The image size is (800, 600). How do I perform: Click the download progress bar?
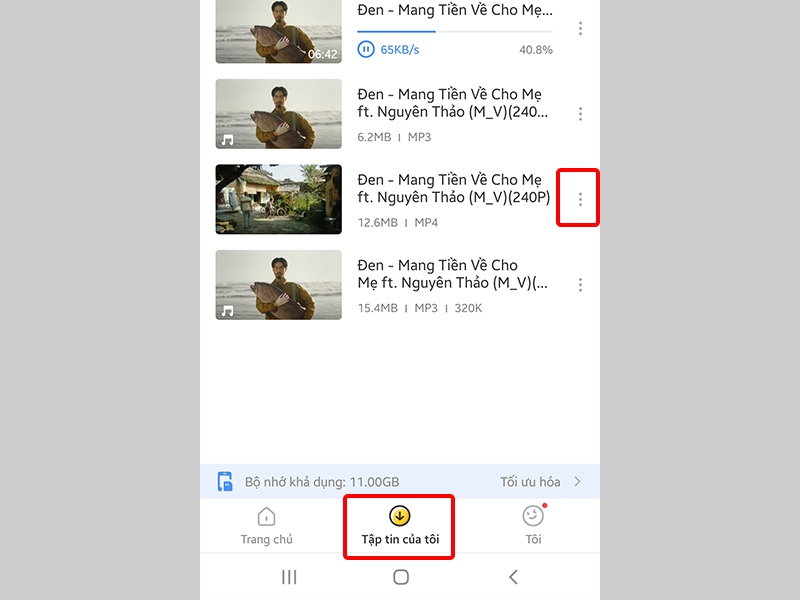[x=455, y=32]
